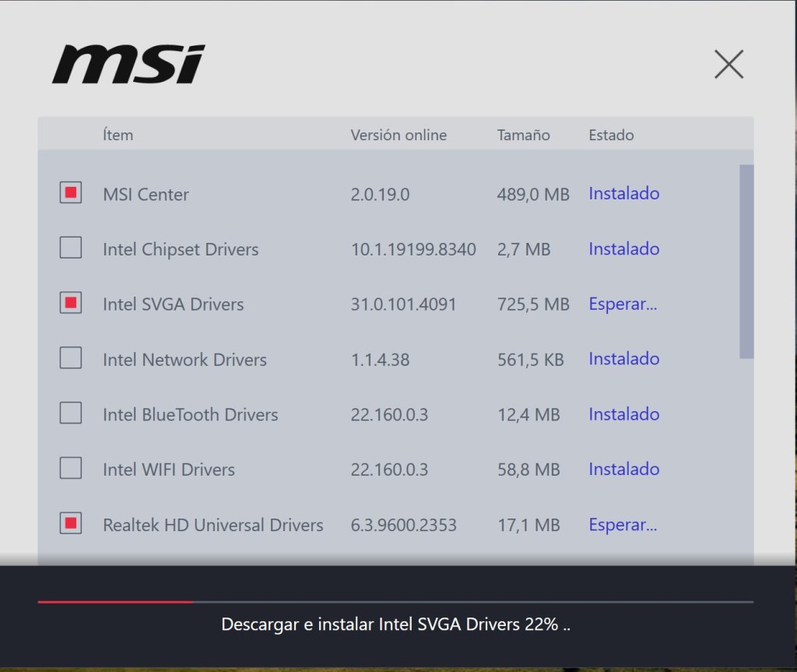The height and width of the screenshot is (672, 797).
Task: Click version 31.0.101.4091
Action: click(404, 304)
